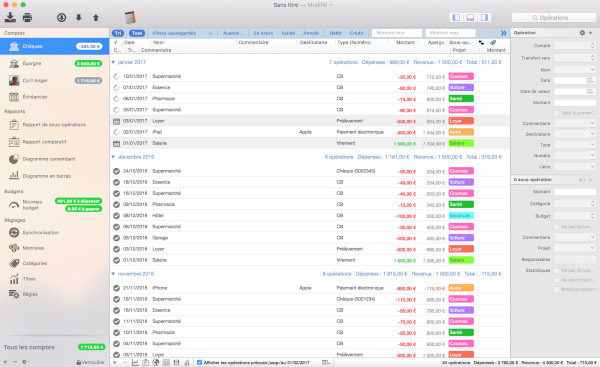600x367 pixels.
Task: Toggle the bottom panel view button
Action: click(x=470, y=17)
